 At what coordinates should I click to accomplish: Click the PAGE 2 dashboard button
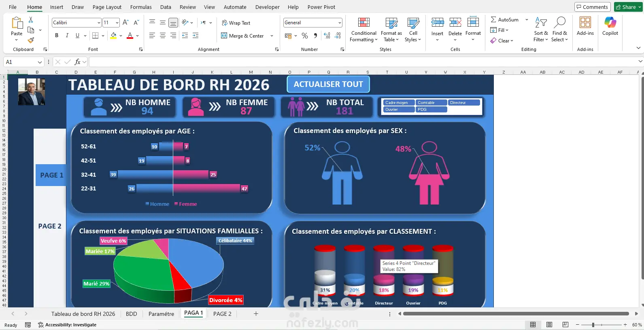(50, 226)
